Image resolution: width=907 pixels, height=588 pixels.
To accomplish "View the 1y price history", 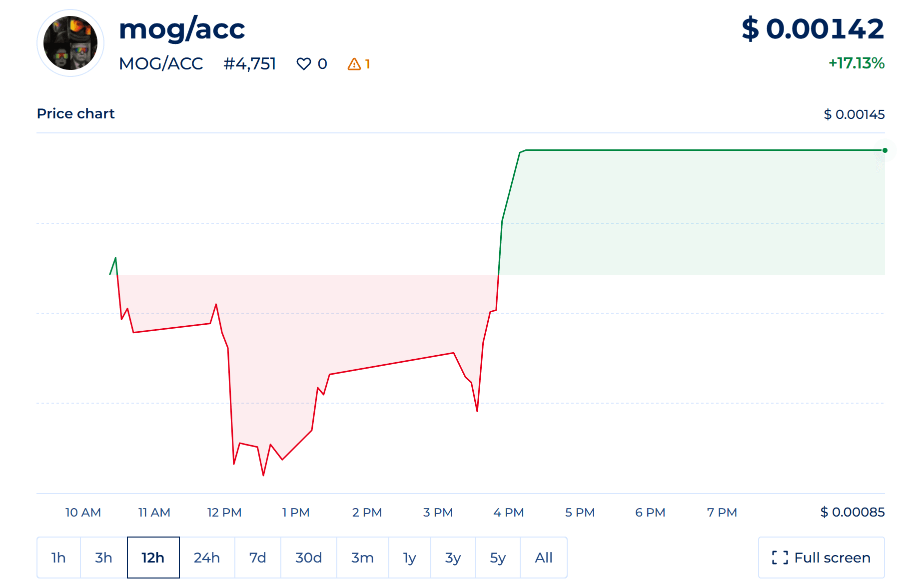I will point(410,558).
